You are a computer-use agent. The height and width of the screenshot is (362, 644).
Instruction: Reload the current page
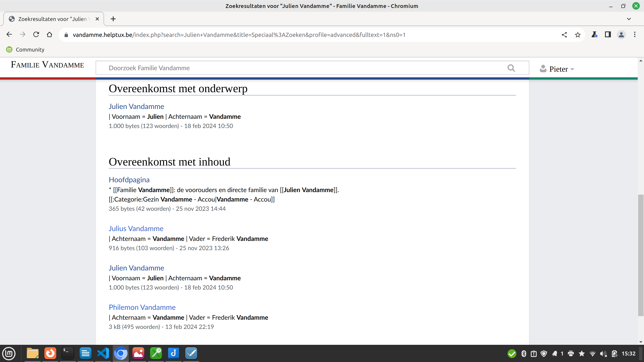[36, 35]
